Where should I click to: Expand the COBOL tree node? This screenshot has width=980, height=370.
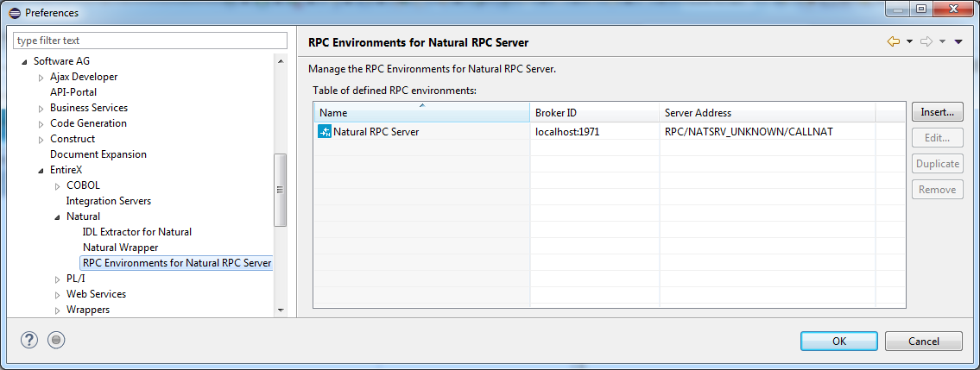point(58,186)
